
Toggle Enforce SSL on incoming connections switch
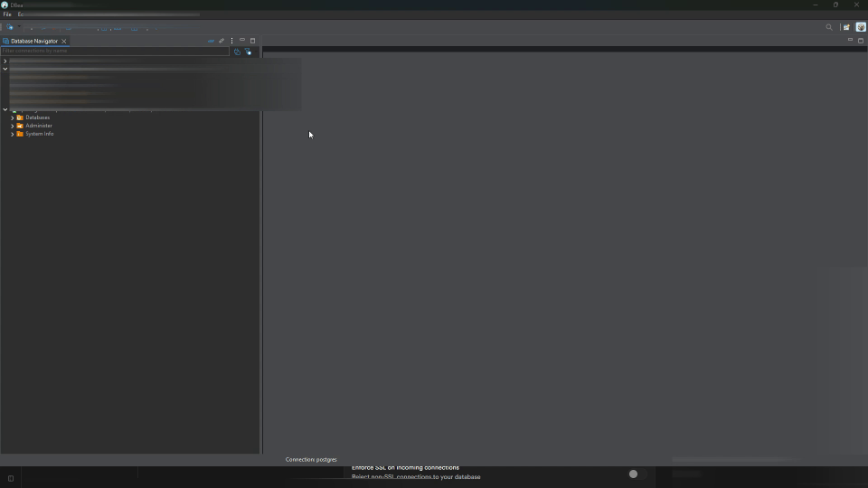(637, 474)
